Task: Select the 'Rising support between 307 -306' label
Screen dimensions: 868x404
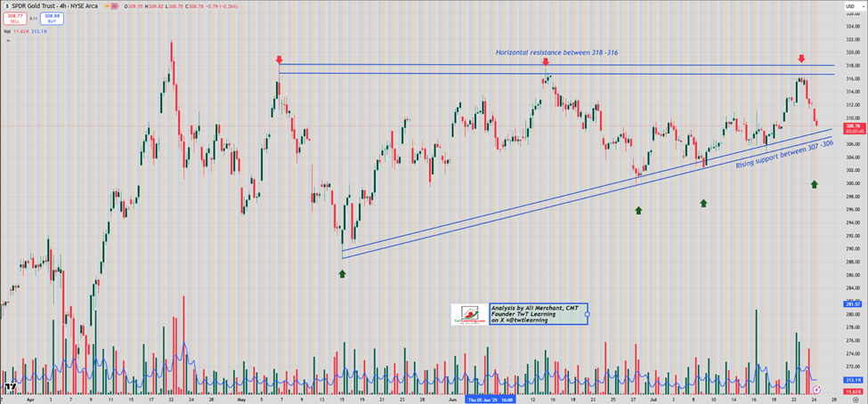Action: pos(783,155)
